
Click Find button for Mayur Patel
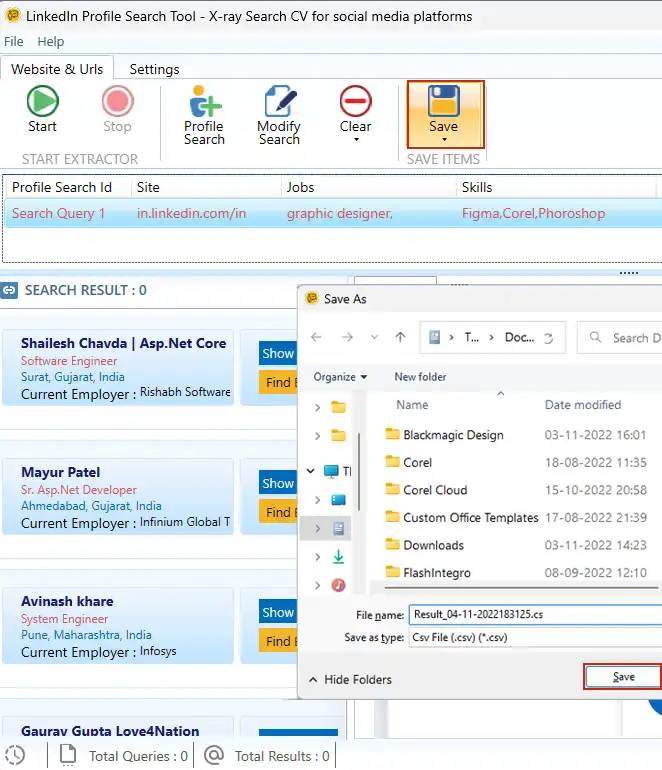pos(278,512)
